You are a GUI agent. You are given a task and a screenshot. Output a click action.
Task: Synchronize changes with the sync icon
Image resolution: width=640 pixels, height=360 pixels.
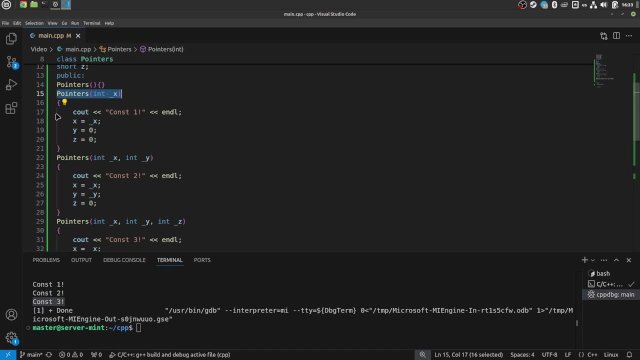(49, 355)
